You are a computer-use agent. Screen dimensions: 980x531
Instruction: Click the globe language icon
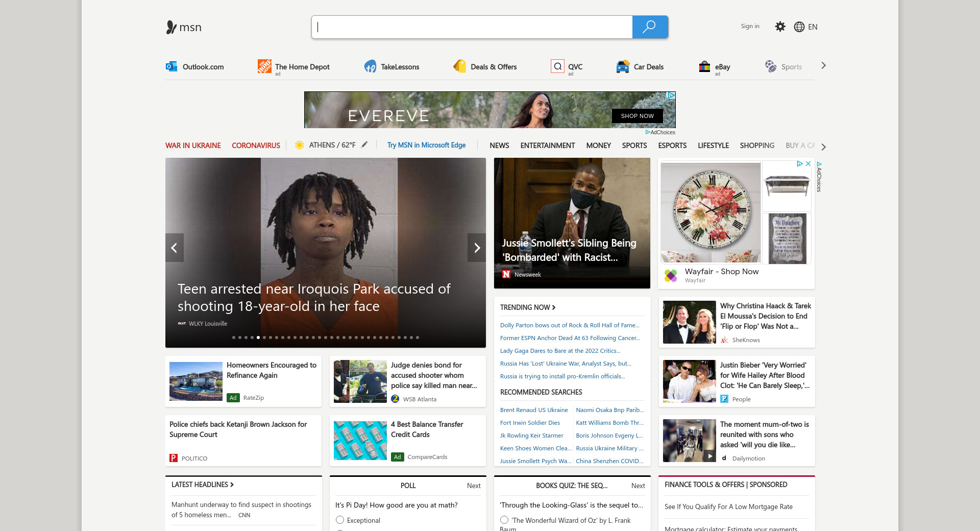(799, 27)
